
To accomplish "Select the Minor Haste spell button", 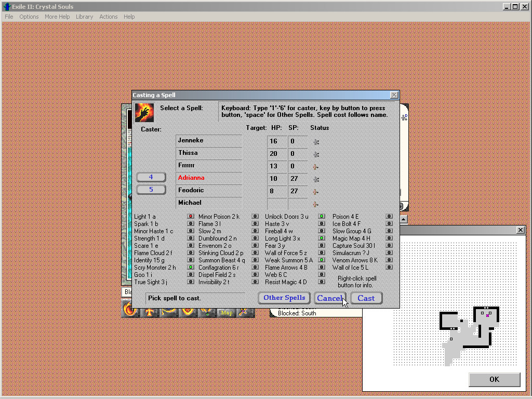I will tap(191, 231).
